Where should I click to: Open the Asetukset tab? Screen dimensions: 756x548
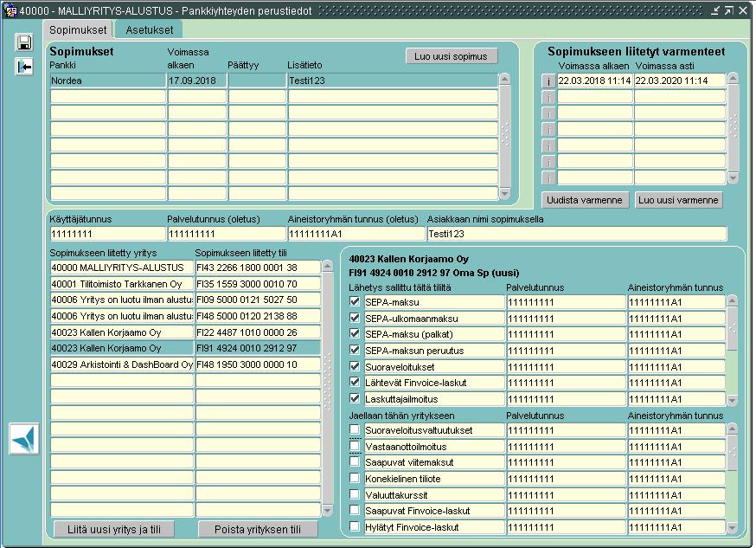(x=149, y=30)
